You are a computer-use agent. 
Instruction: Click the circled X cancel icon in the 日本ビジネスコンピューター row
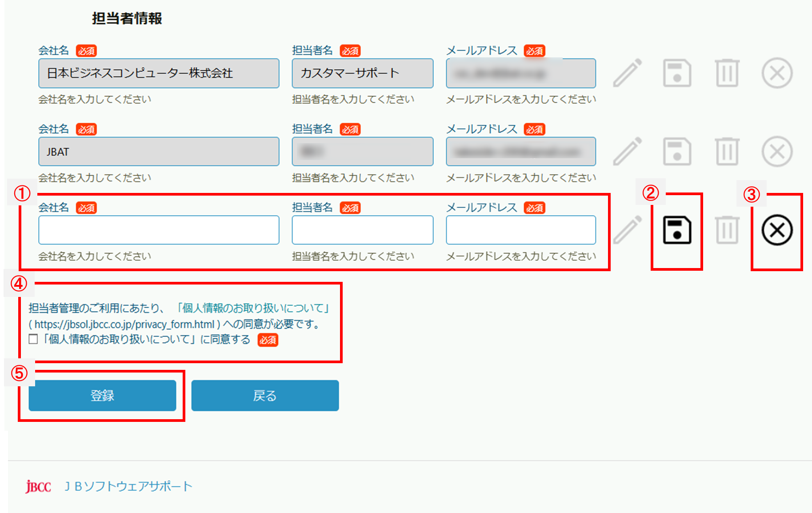point(777,73)
